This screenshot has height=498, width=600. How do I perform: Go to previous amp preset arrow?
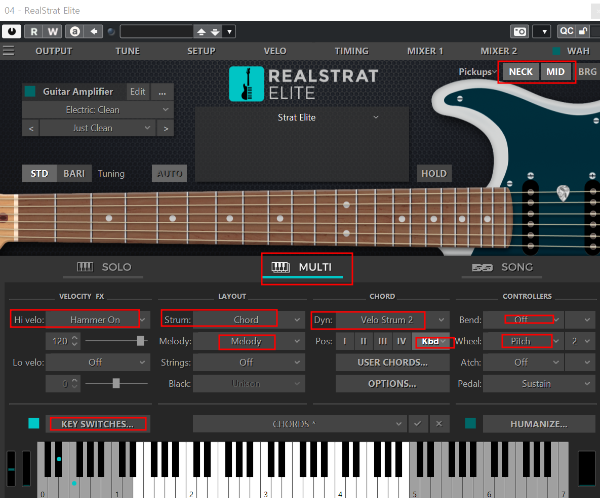pyautogui.click(x=31, y=128)
